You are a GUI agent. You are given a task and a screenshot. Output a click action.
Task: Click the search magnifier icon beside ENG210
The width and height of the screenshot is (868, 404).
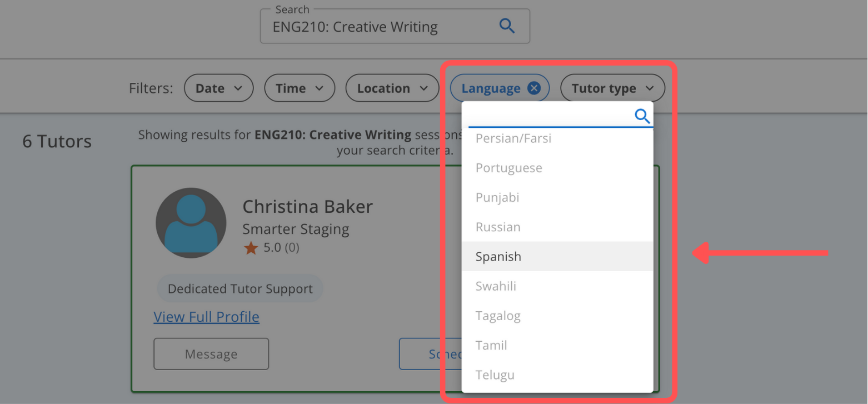pos(507,26)
